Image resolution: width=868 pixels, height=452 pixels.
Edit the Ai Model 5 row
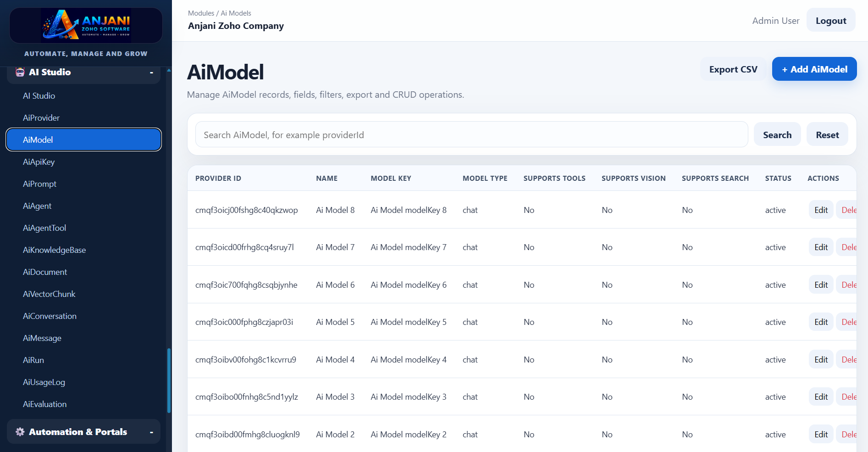[x=821, y=322]
